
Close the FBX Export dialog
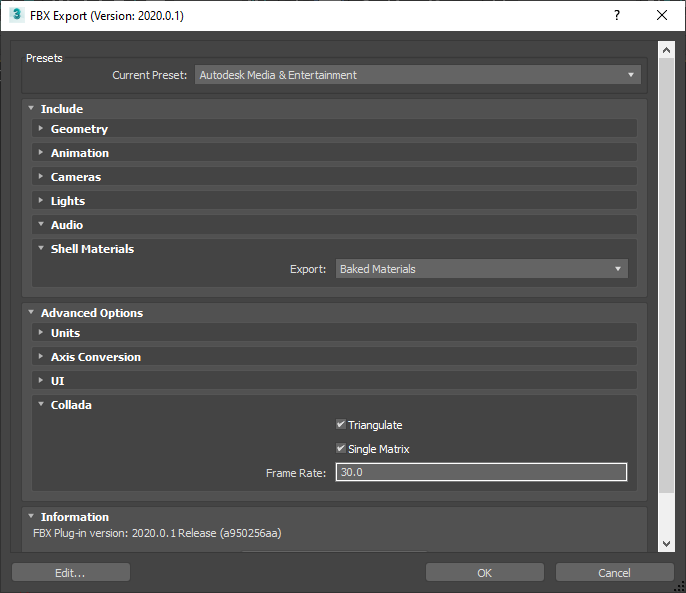pos(662,16)
